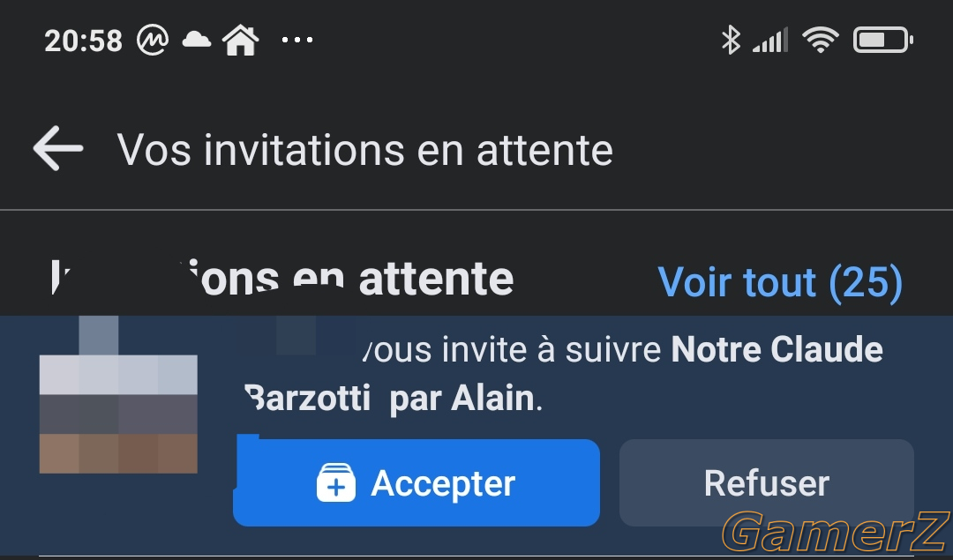Tap the home notification icon in status bar
The image size is (953, 560).
click(241, 40)
